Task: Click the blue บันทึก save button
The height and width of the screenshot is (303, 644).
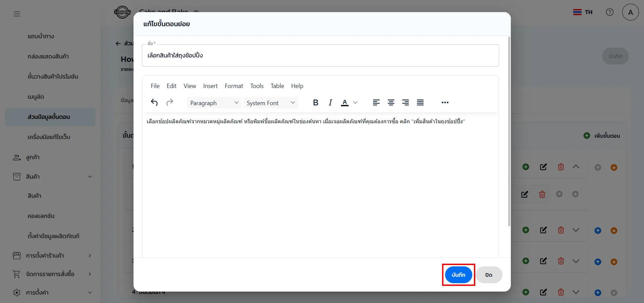Action: [x=458, y=275]
